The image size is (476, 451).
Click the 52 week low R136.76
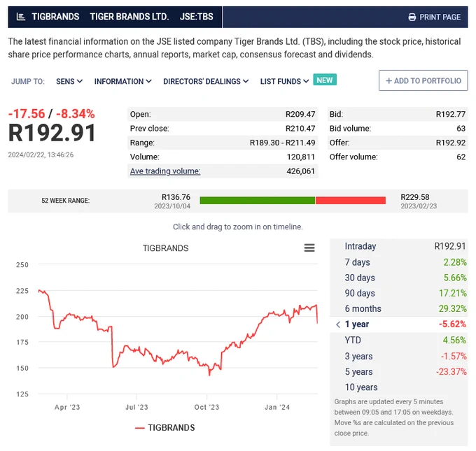(176, 197)
